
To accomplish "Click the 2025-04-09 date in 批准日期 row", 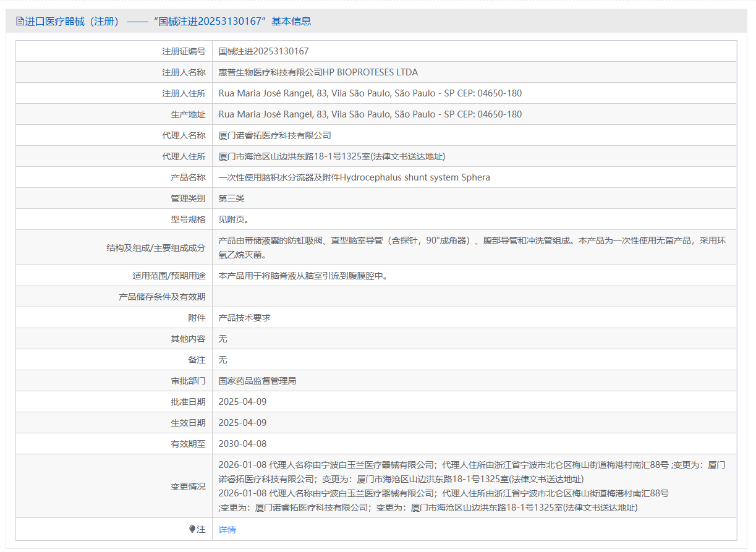I will tap(243, 402).
